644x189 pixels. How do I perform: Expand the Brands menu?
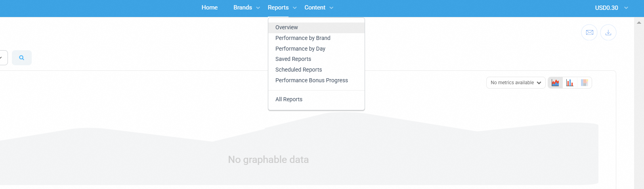[247, 8]
